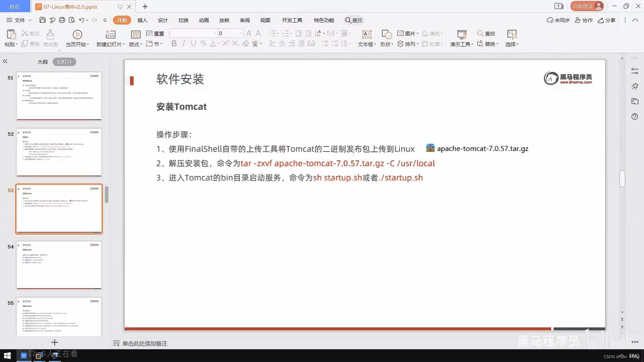644x362 pixels.
Task: Open the font size dropdown
Action: [241, 33]
